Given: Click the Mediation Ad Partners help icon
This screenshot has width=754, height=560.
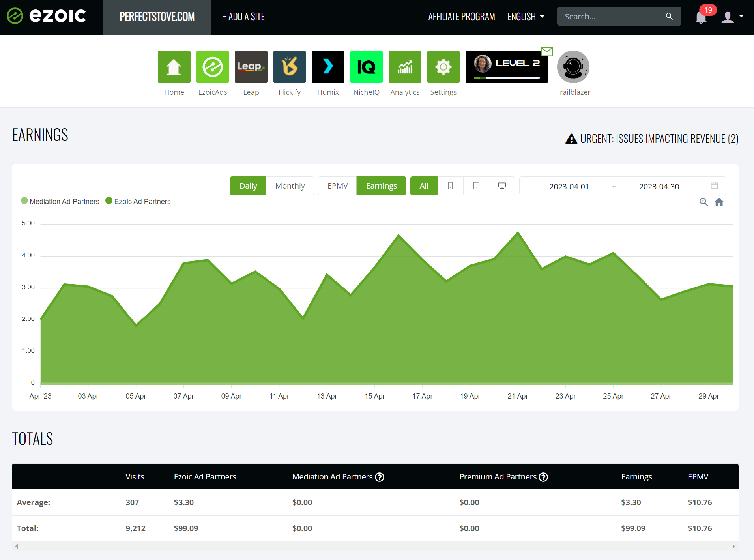Looking at the screenshot, I should coord(380,477).
